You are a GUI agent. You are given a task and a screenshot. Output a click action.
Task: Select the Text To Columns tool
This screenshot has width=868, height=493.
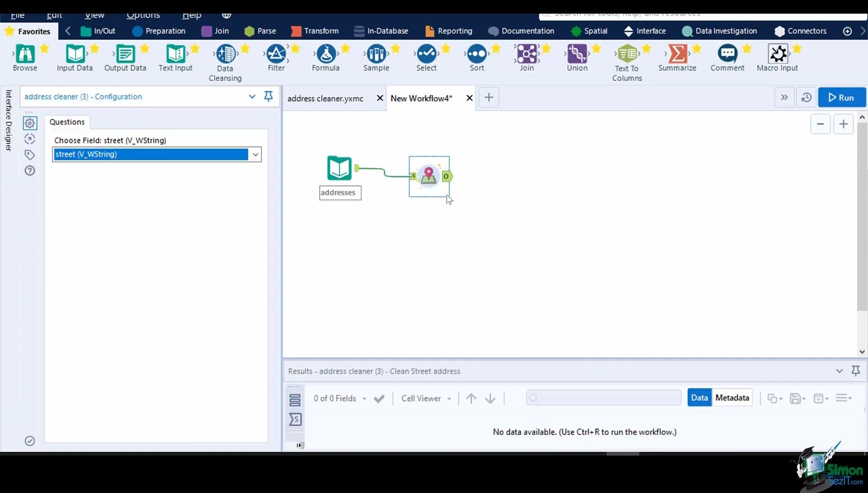627,62
